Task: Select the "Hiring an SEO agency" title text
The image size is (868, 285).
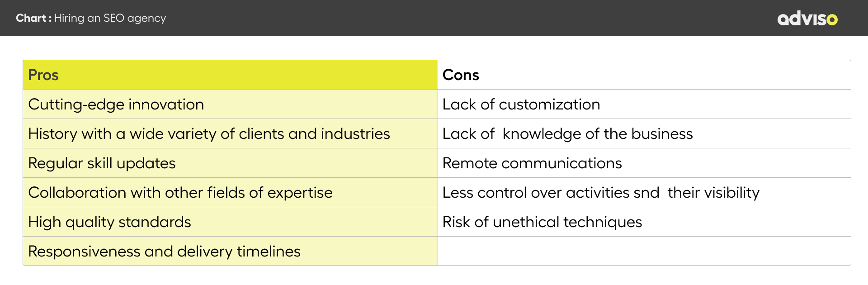Action: coord(110,18)
